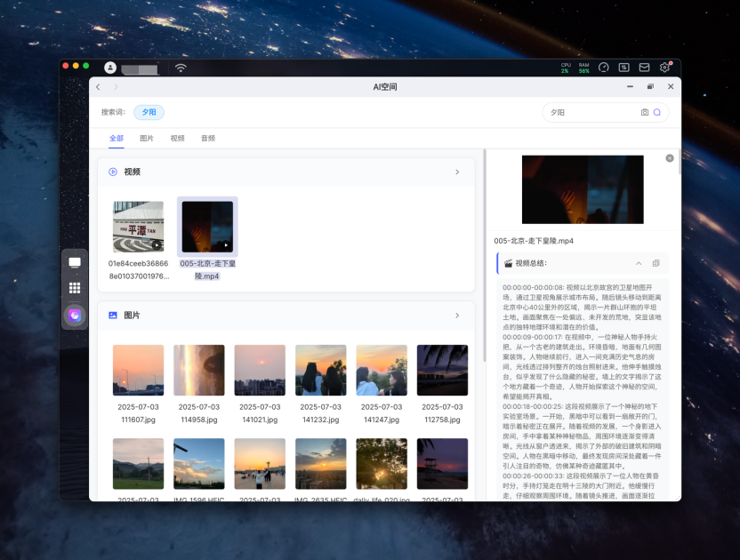The width and height of the screenshot is (740, 560).
Task: Minimize the AI空间 window
Action: [x=630, y=87]
